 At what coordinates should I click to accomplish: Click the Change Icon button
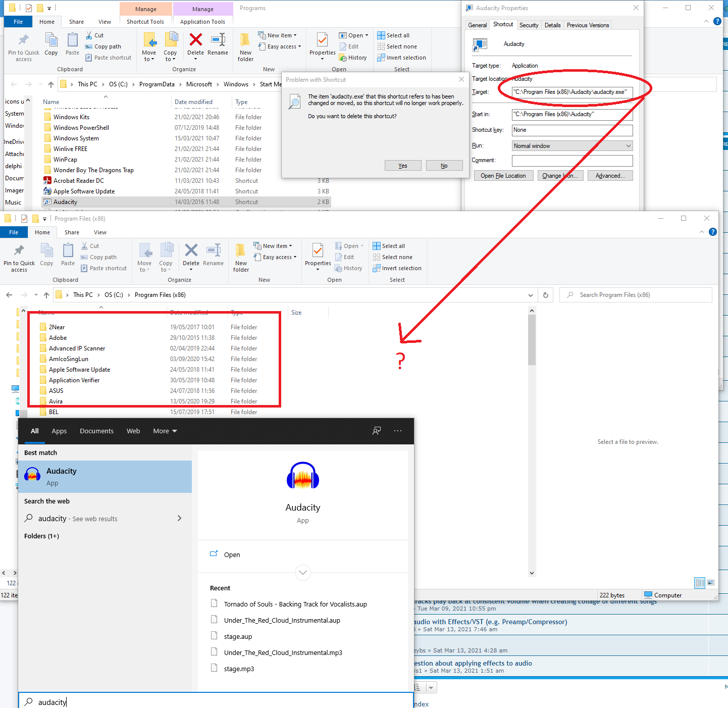pyautogui.click(x=560, y=176)
